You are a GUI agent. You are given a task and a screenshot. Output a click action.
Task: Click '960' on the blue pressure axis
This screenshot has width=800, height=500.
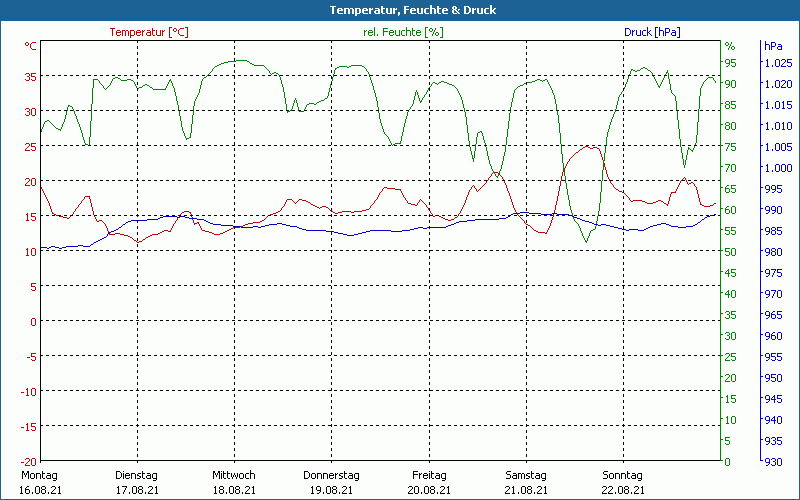pyautogui.click(x=773, y=336)
